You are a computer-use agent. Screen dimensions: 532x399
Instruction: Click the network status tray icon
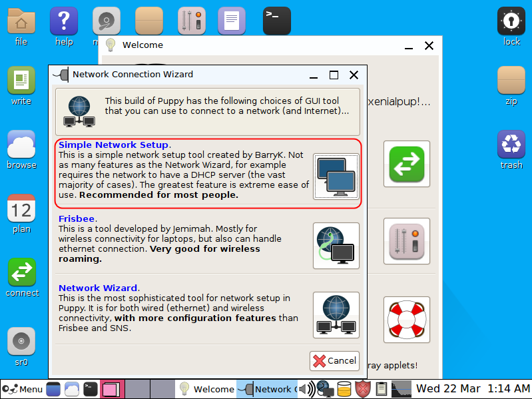click(325, 389)
